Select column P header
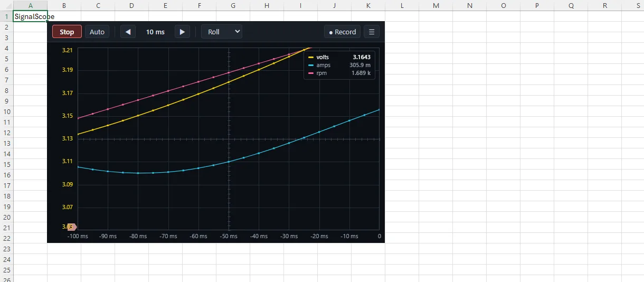 (537, 5)
